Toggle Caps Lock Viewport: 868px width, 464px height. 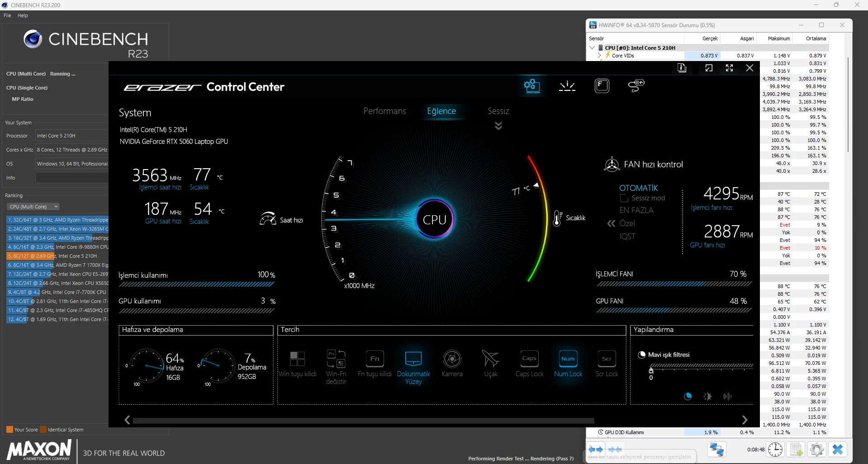pyautogui.click(x=529, y=364)
